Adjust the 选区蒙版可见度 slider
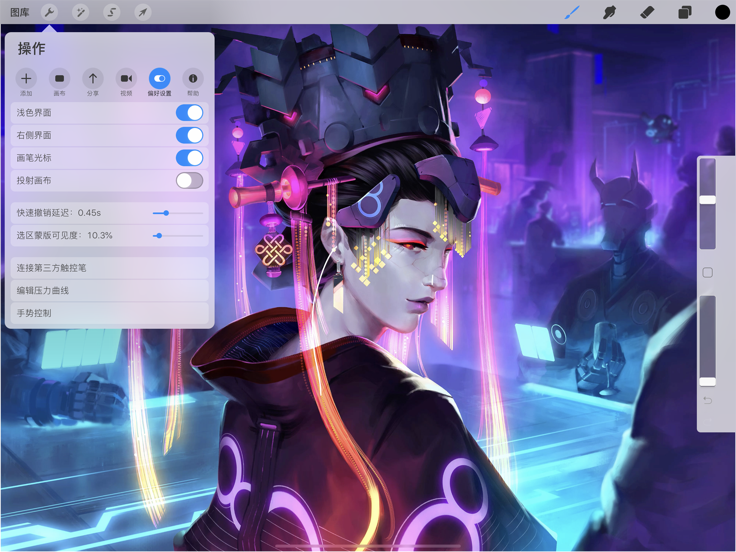This screenshot has height=552, width=736. tap(178, 236)
